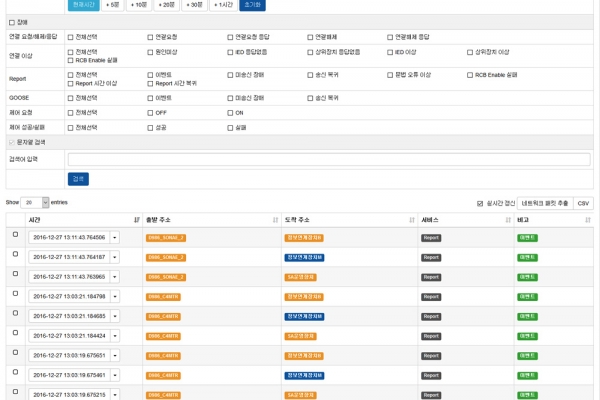Check the 연결해제 응답 checkbox

point(390,37)
